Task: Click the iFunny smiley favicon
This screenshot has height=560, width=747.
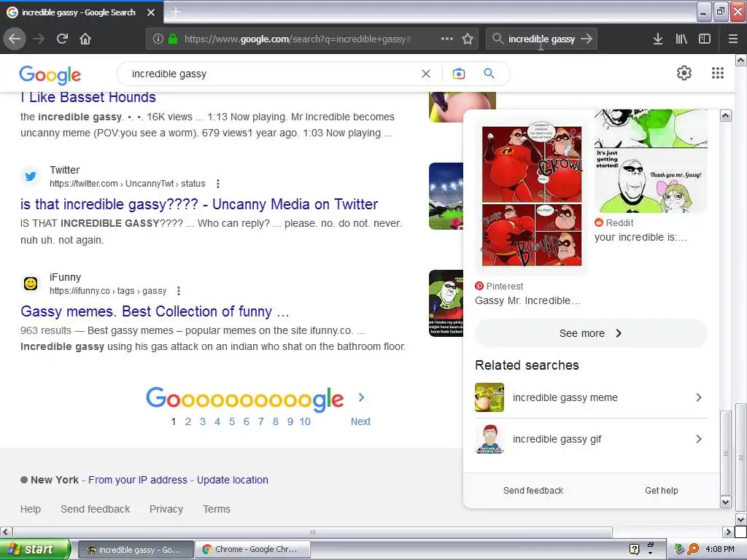Action: (x=31, y=284)
